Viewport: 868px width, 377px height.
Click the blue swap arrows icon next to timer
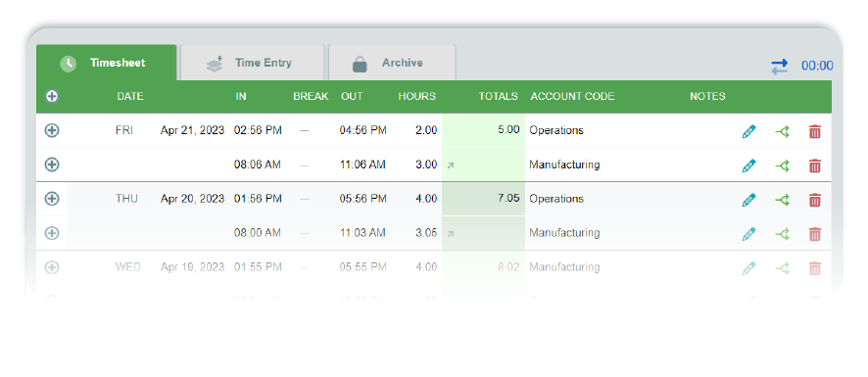780,67
